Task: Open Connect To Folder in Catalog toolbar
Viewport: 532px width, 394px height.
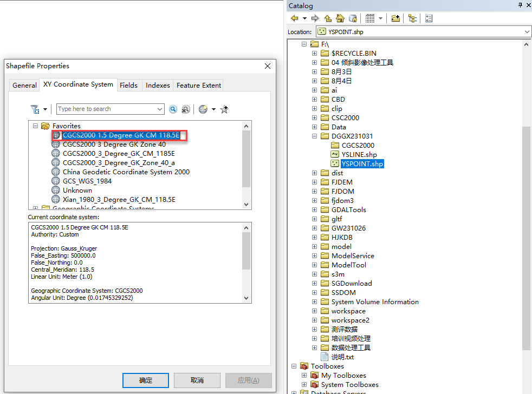Action: pyautogui.click(x=395, y=18)
